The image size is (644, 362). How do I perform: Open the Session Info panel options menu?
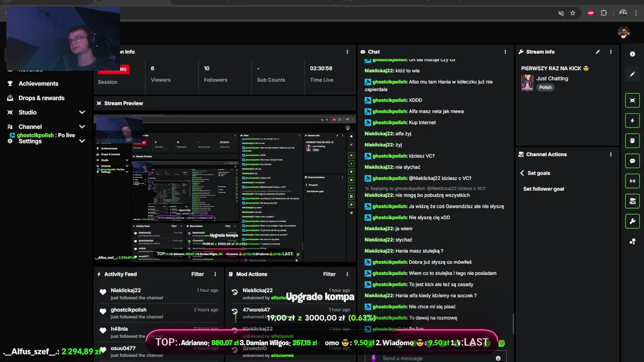pos(347,52)
